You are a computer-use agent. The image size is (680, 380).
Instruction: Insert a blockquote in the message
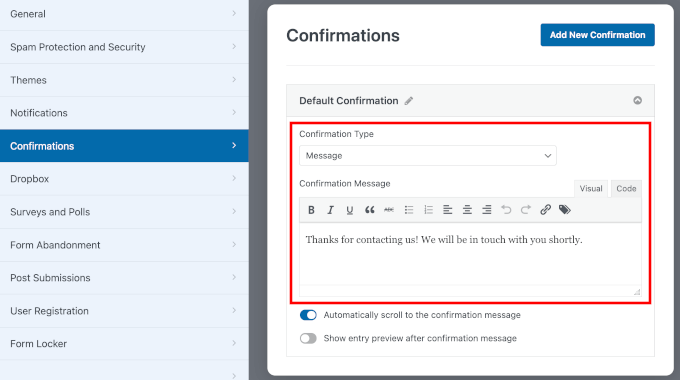[369, 210]
